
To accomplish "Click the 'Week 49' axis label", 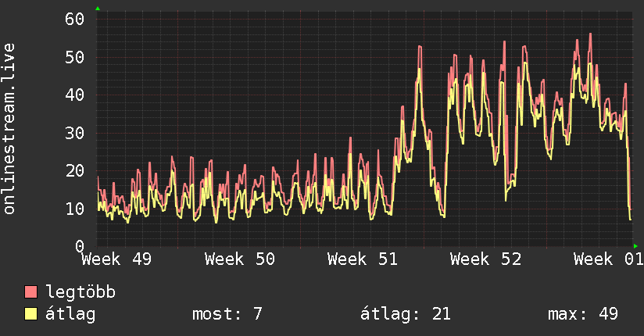I will coord(116,259).
